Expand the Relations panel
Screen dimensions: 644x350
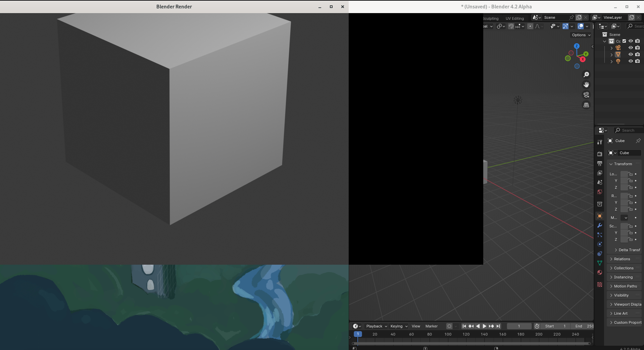click(x=622, y=259)
